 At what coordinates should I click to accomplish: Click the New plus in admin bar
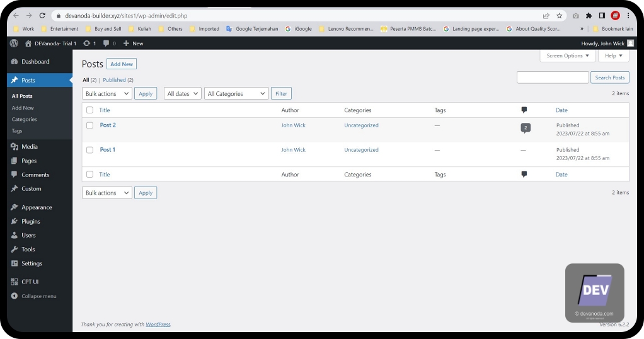(x=133, y=43)
